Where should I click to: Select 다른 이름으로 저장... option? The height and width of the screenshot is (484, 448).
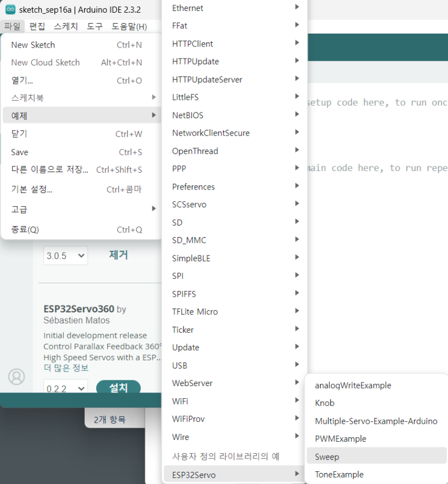[82, 170]
